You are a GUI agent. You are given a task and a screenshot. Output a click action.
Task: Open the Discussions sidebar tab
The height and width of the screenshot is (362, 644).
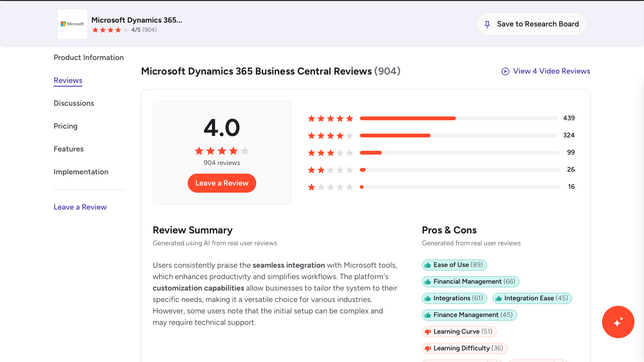[74, 103]
